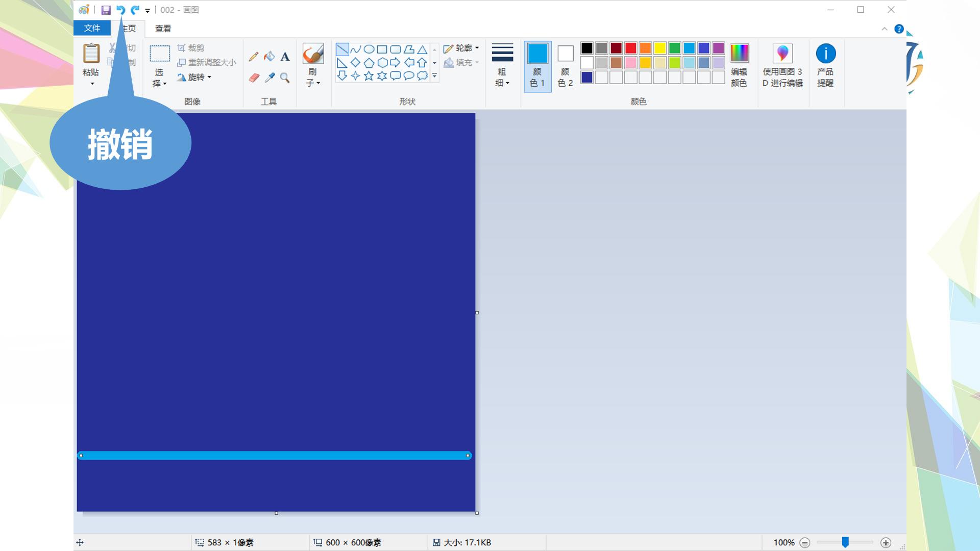The width and height of the screenshot is (980, 551).
Task: Select the Pencil tool
Action: pyautogui.click(x=254, y=57)
